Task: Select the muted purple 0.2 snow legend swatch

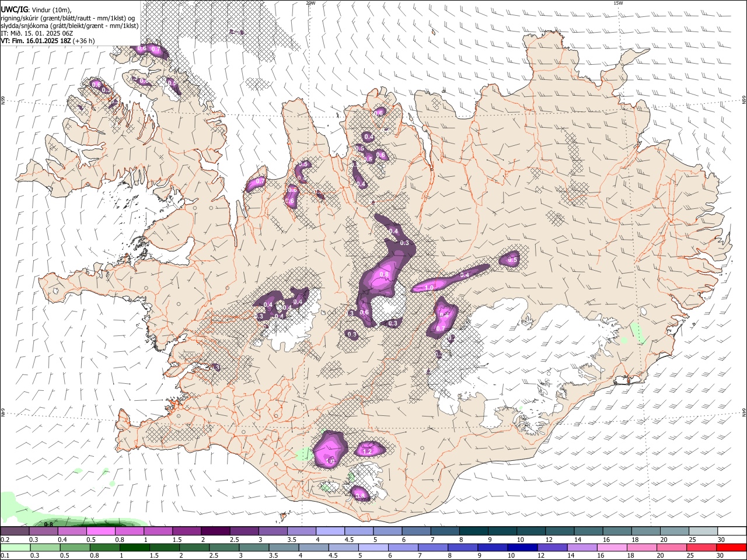Action: [x=15, y=531]
